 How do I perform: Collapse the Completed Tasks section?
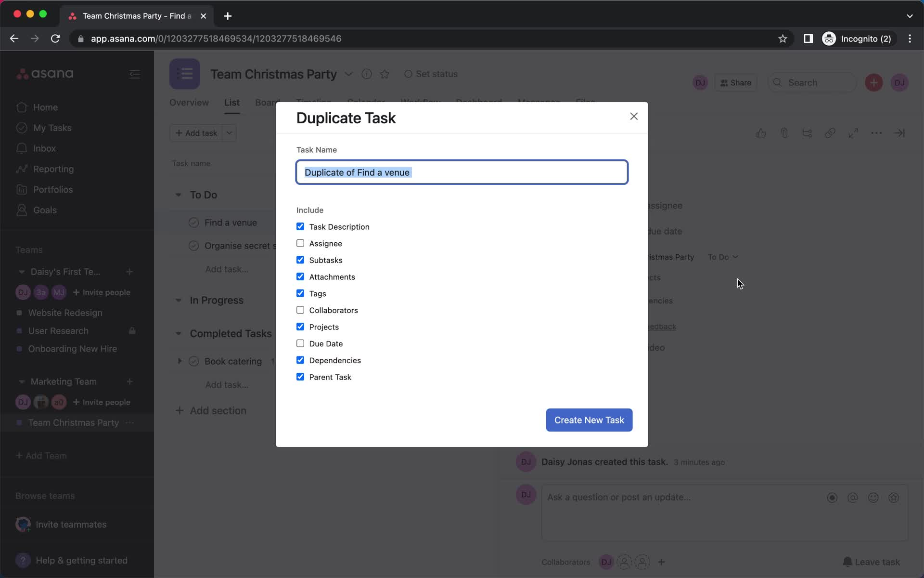pyautogui.click(x=179, y=333)
